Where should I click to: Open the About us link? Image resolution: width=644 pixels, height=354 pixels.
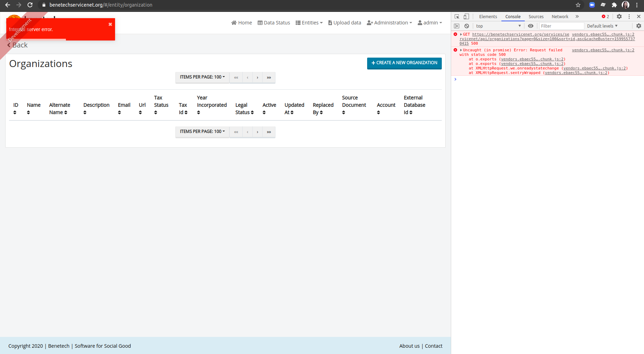coord(409,346)
